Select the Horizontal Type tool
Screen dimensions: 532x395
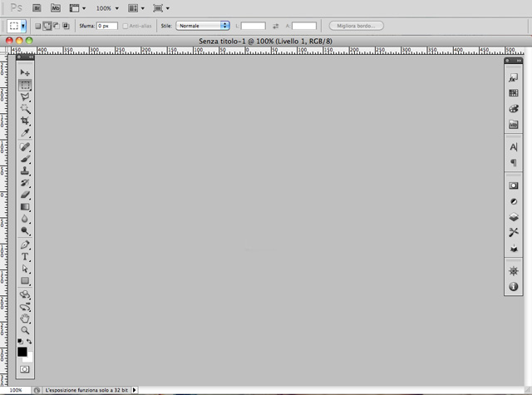click(x=25, y=257)
